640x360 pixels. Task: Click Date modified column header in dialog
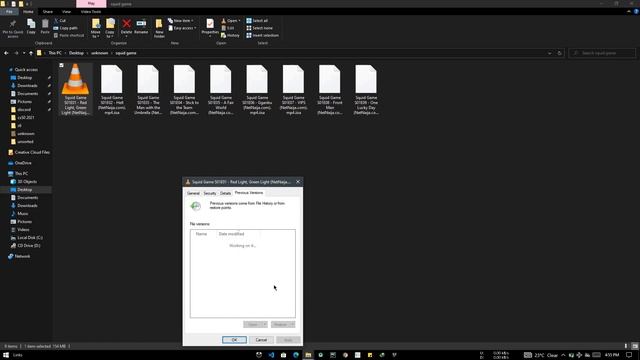231,234
